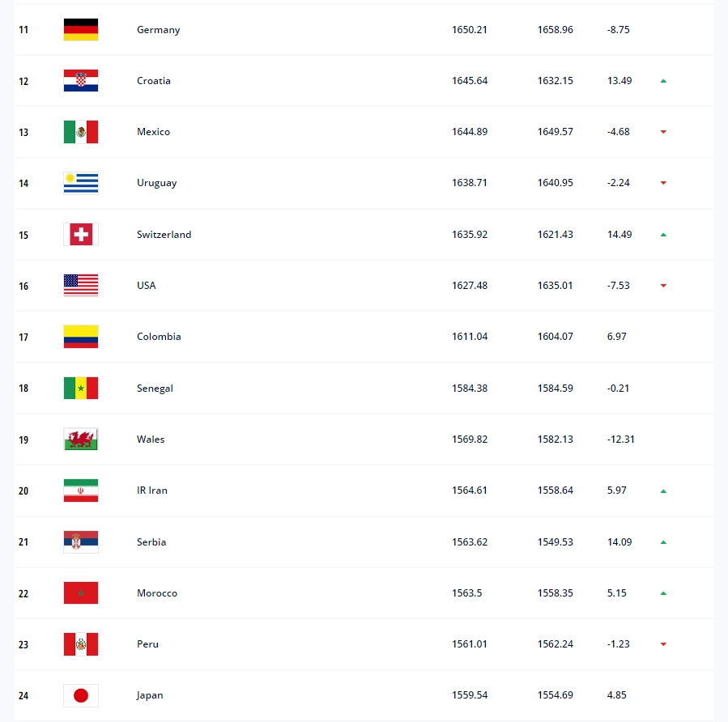Click Germany's total points 1650.21
This screenshot has width=728, height=722.
(x=470, y=30)
